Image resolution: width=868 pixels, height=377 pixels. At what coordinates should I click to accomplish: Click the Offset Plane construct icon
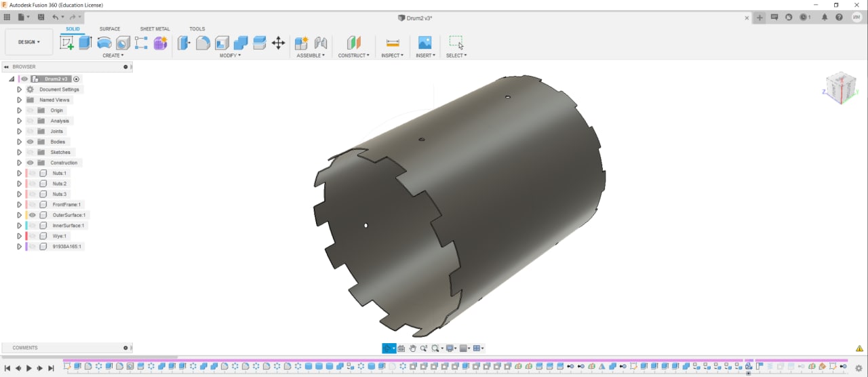coord(354,43)
